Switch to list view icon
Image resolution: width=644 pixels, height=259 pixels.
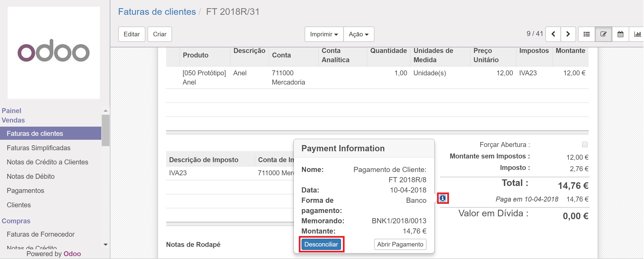coord(587,34)
